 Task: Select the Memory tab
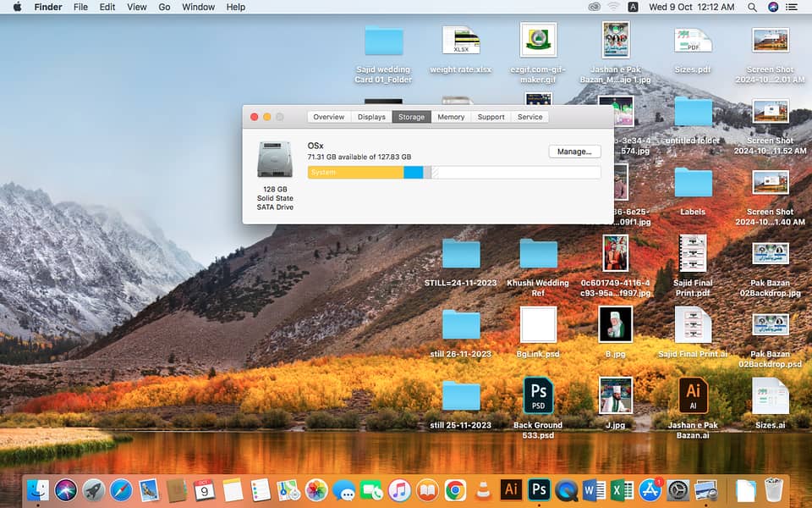(451, 117)
